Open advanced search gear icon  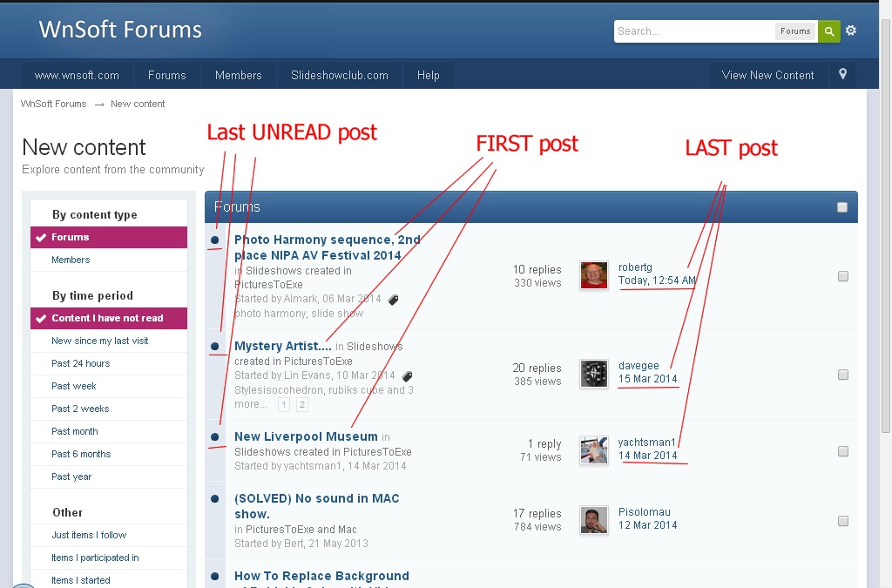851,30
